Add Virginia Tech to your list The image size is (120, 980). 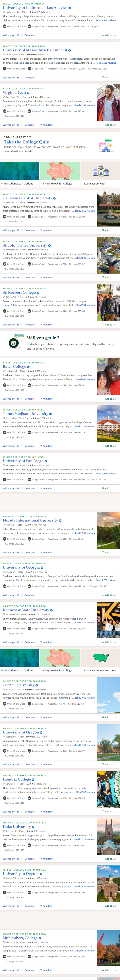(x=109, y=125)
